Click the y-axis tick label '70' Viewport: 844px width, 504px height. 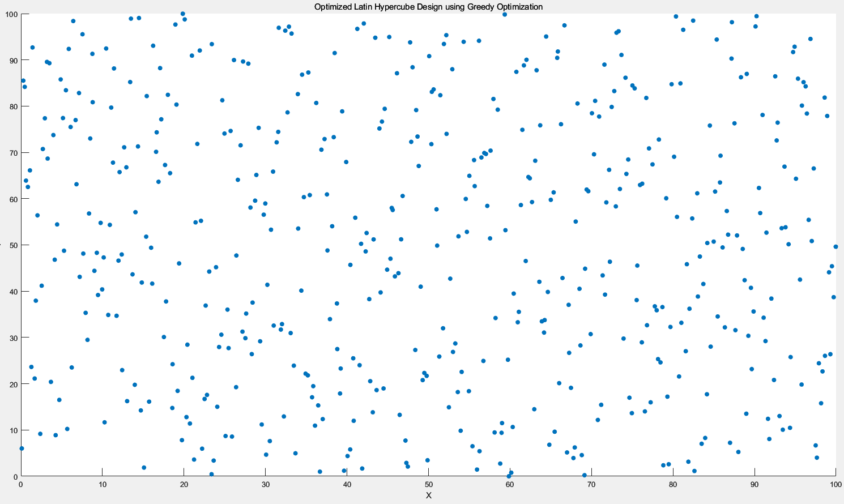[x=14, y=153]
